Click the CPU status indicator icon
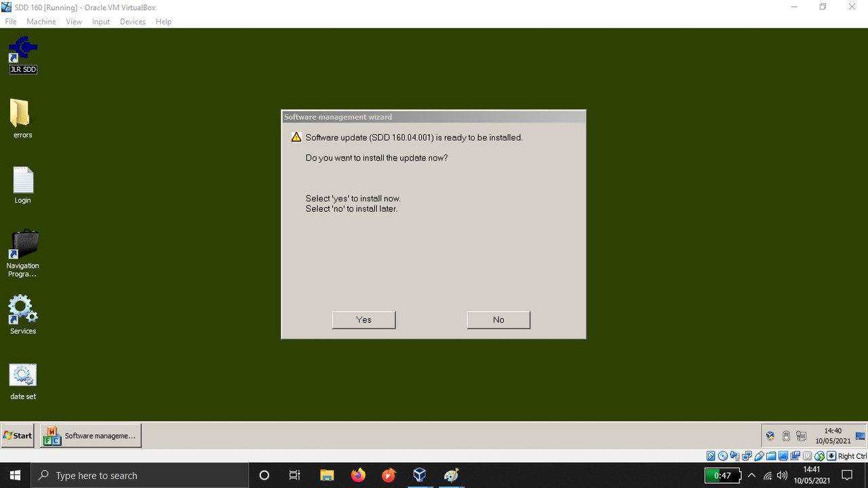Screen dimensions: 868x488 [807, 456]
